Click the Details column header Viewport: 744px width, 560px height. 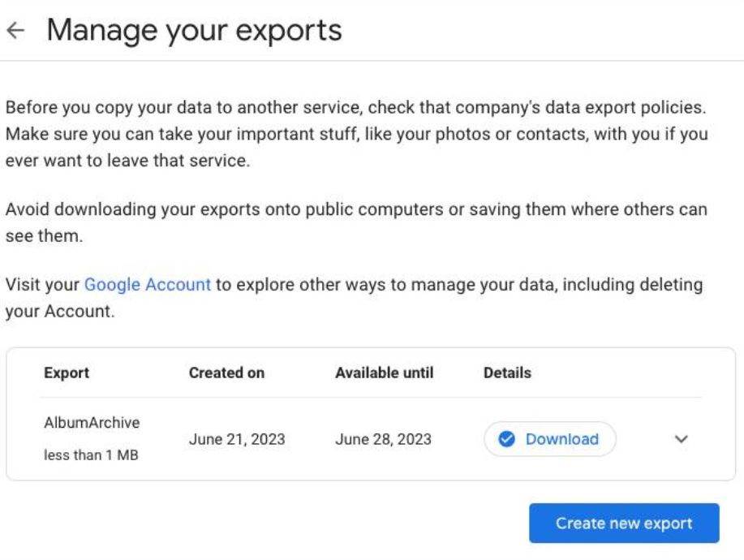point(506,373)
